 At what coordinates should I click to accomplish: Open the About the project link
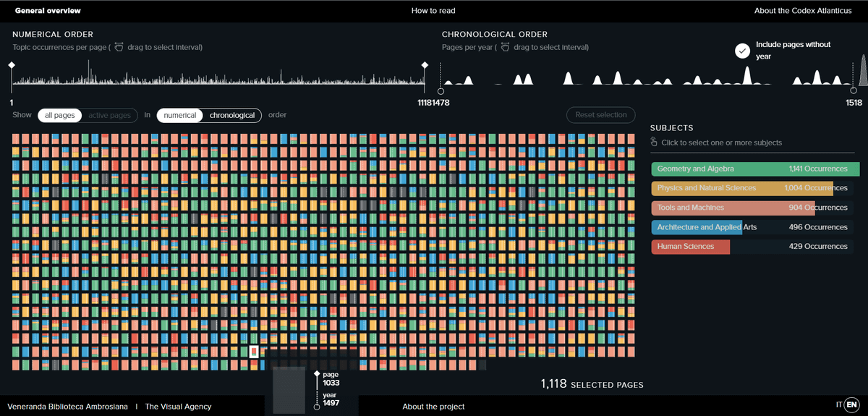[433, 407]
